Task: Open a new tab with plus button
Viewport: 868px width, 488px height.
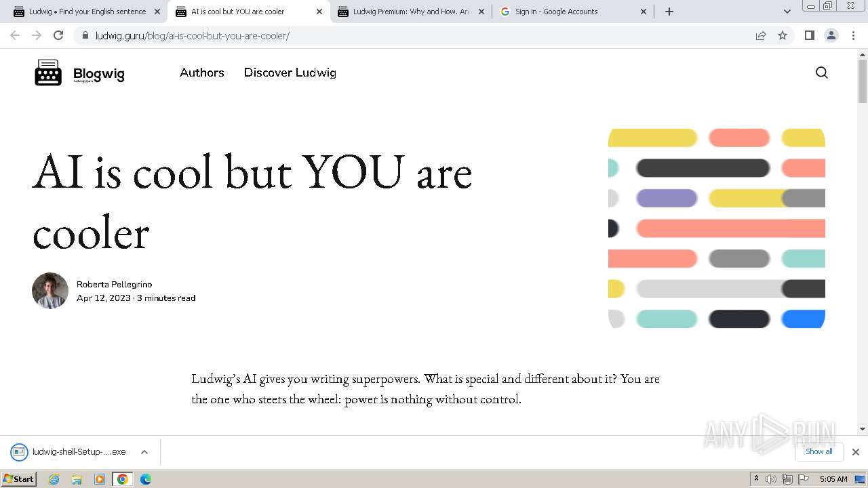Action: pos(669,12)
